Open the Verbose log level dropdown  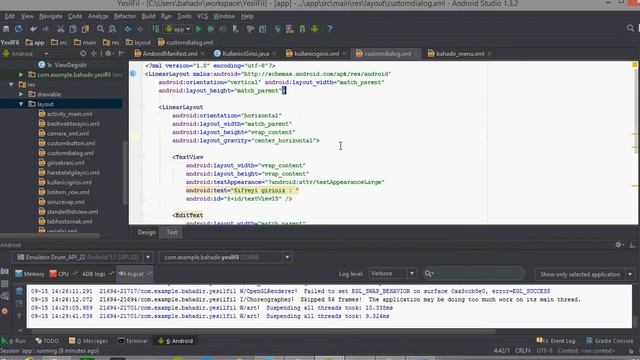click(x=392, y=273)
